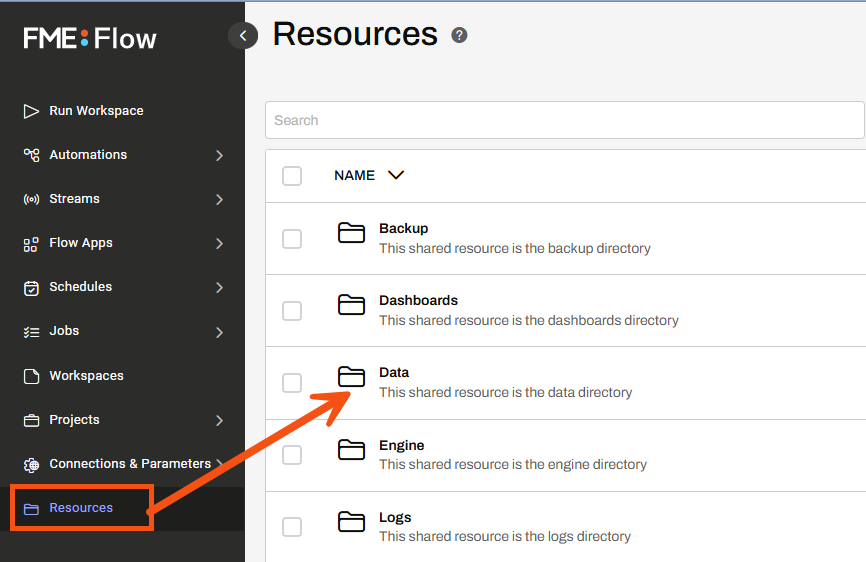Click 'This shared resource is the dashboards directory'

[529, 320]
